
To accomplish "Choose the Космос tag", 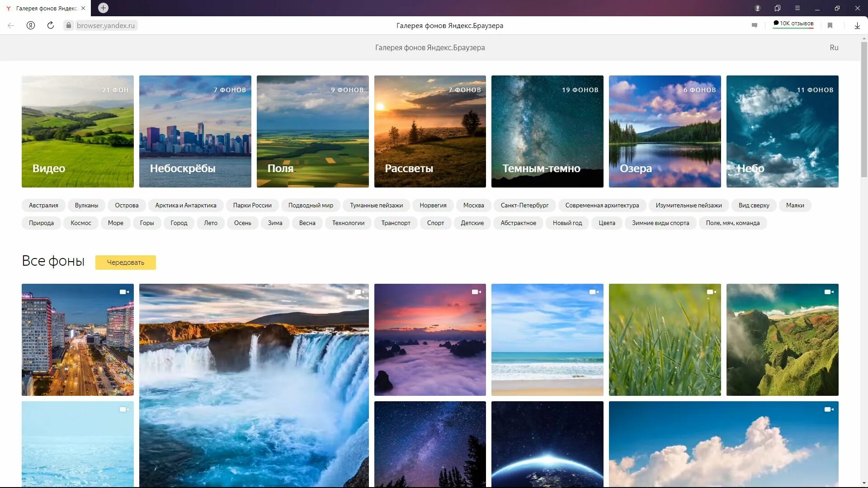I will coord(81,223).
